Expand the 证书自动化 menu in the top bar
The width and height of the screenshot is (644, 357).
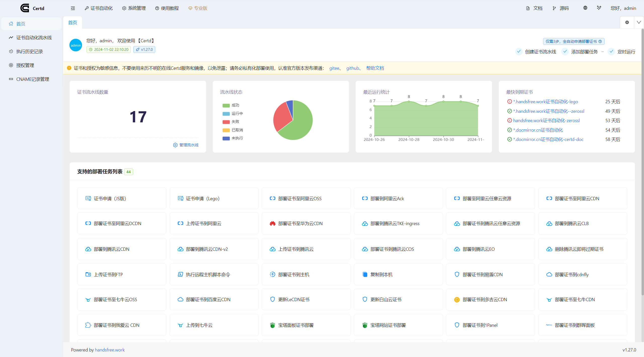tap(99, 8)
